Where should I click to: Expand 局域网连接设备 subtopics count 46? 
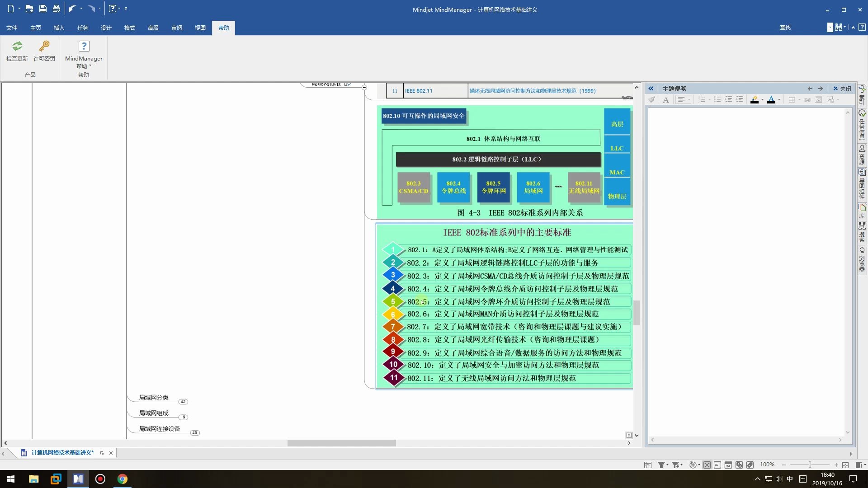click(195, 433)
